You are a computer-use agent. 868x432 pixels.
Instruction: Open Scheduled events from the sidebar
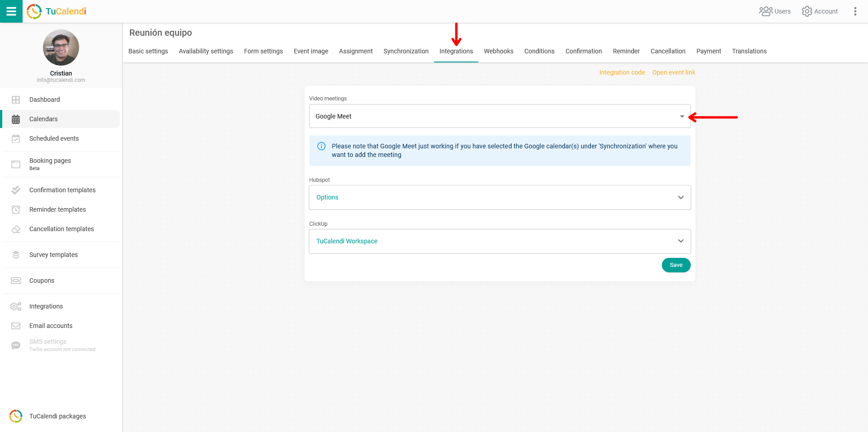[x=54, y=138]
